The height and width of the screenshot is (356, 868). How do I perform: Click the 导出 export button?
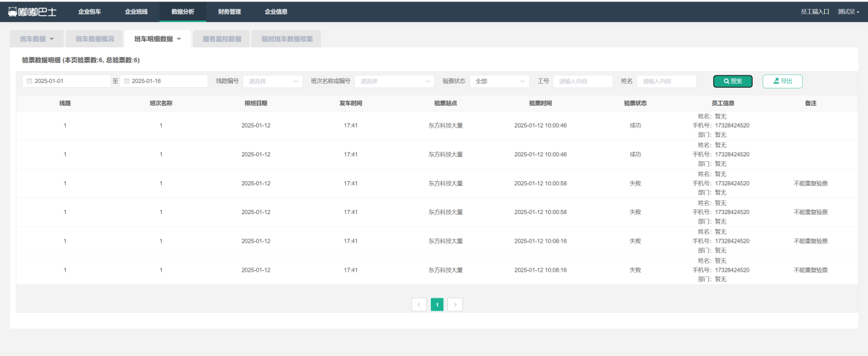[782, 81]
